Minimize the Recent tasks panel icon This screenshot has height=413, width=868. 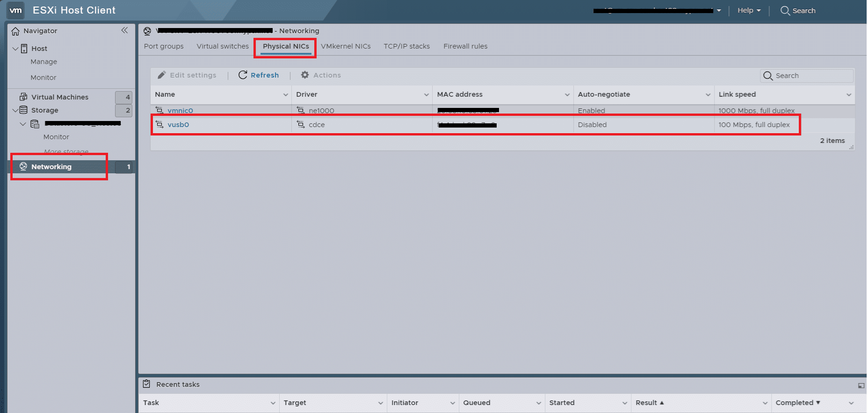pyautogui.click(x=861, y=385)
